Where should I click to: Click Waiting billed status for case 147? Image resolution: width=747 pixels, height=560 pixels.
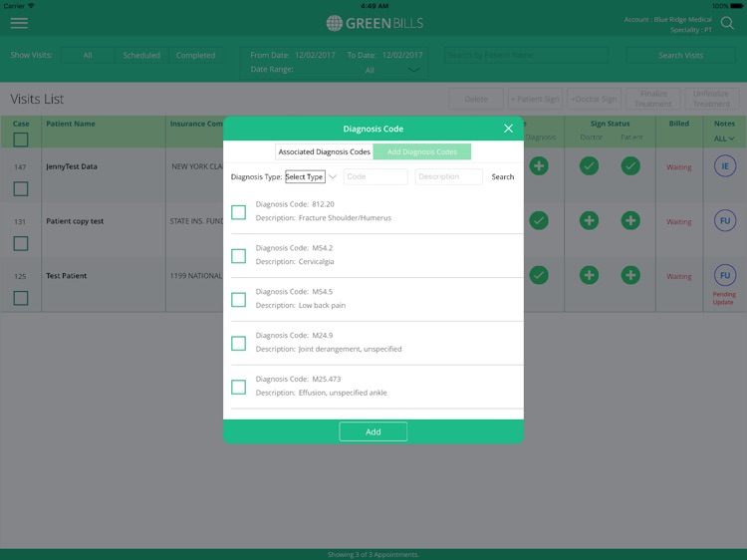pos(679,167)
